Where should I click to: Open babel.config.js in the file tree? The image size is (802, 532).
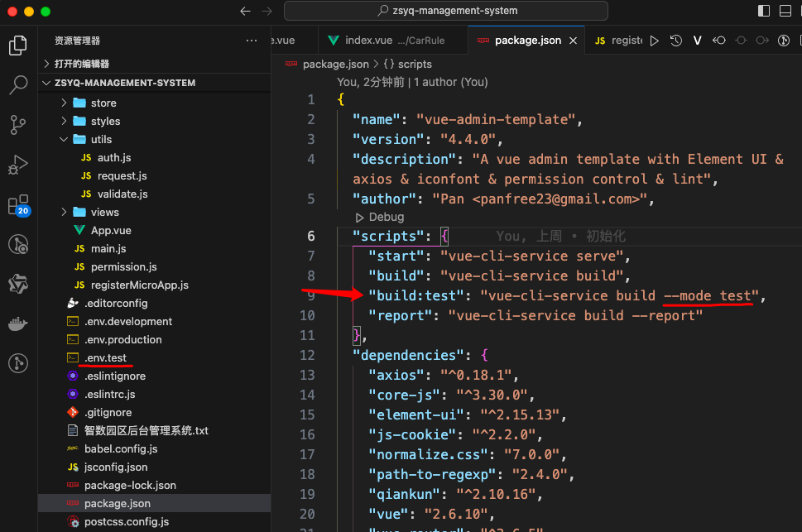point(155,448)
